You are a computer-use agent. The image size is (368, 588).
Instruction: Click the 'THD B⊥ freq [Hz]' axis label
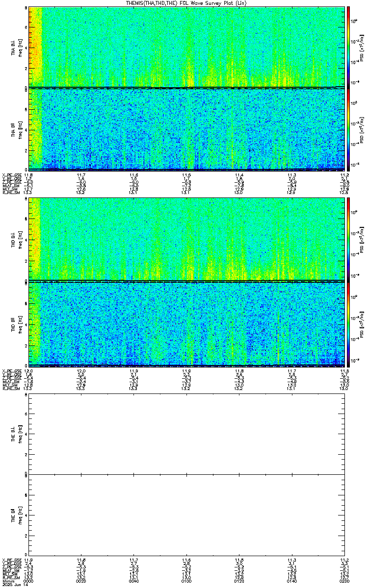coord(16,240)
